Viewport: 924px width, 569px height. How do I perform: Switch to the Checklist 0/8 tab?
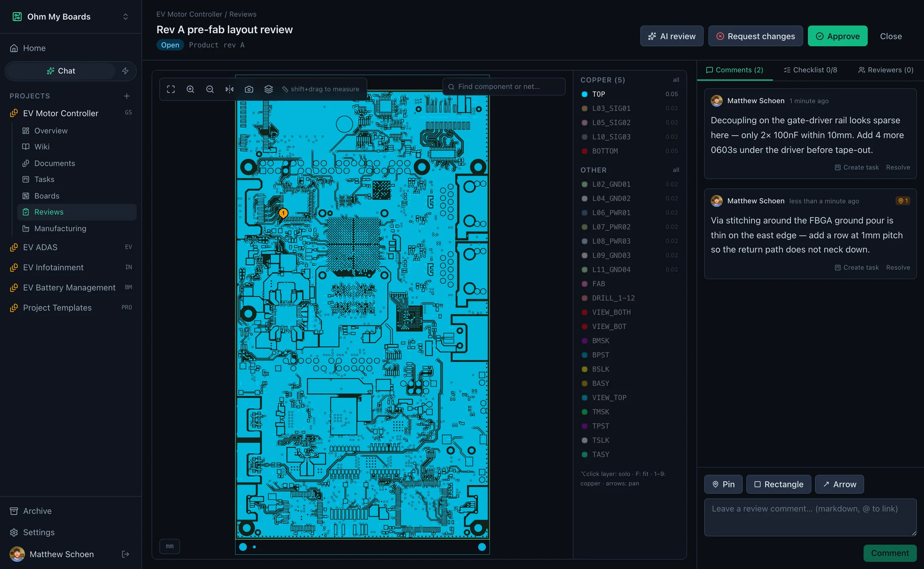(x=810, y=70)
